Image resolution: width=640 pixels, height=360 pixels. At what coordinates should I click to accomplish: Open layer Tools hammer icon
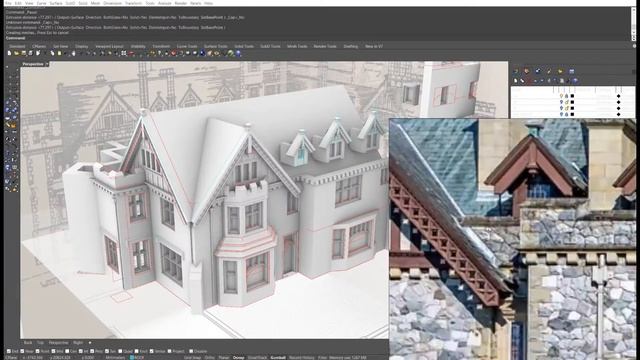point(568,81)
